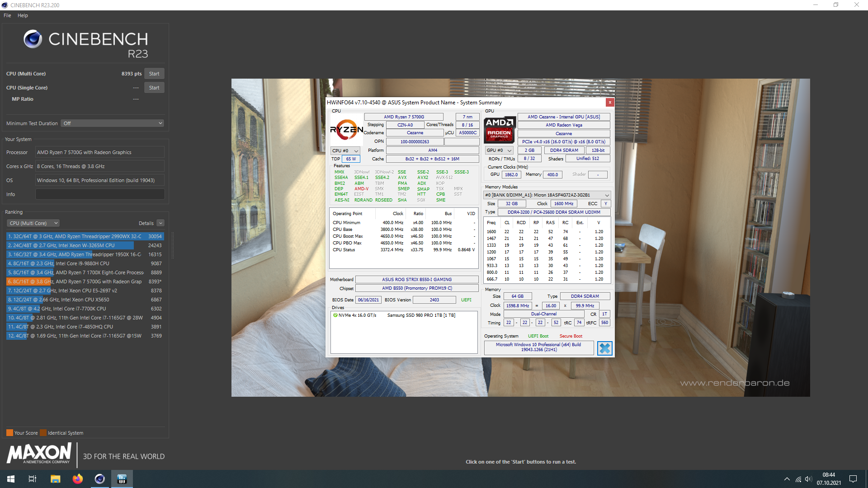Open the Windows Start menu
This screenshot has height=488, width=868.
[11, 479]
